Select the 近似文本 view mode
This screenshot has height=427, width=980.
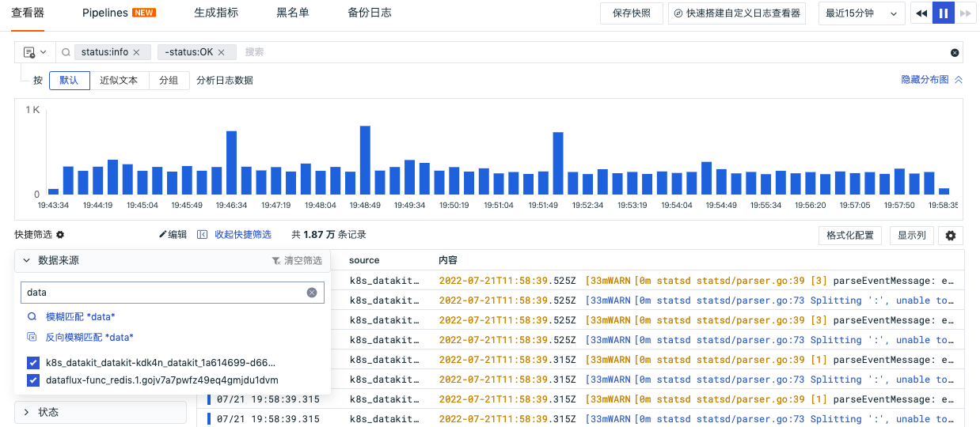(x=119, y=80)
